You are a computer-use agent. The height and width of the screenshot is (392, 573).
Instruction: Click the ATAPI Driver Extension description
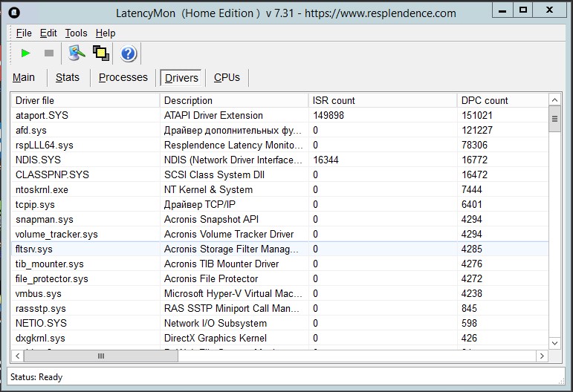pyautogui.click(x=213, y=115)
